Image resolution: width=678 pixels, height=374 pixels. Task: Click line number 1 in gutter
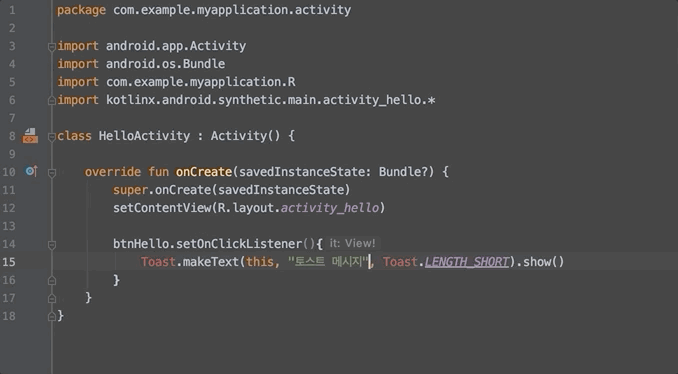(12, 10)
